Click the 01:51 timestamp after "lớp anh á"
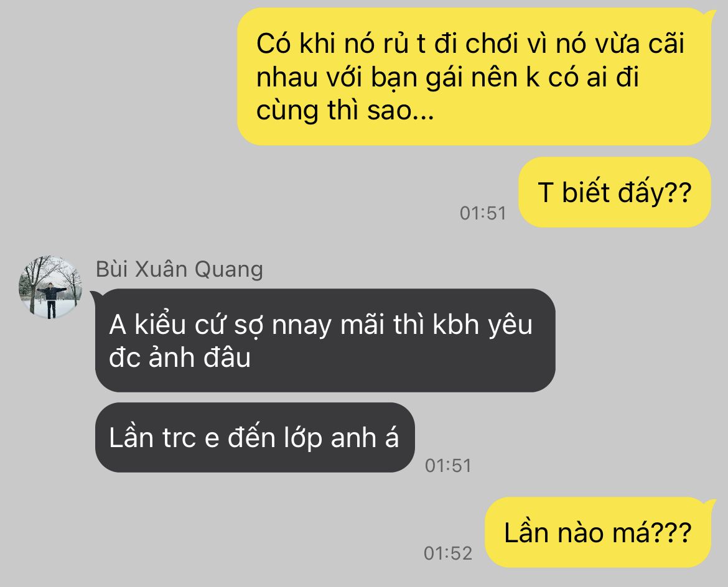The width and height of the screenshot is (728, 587). (448, 465)
